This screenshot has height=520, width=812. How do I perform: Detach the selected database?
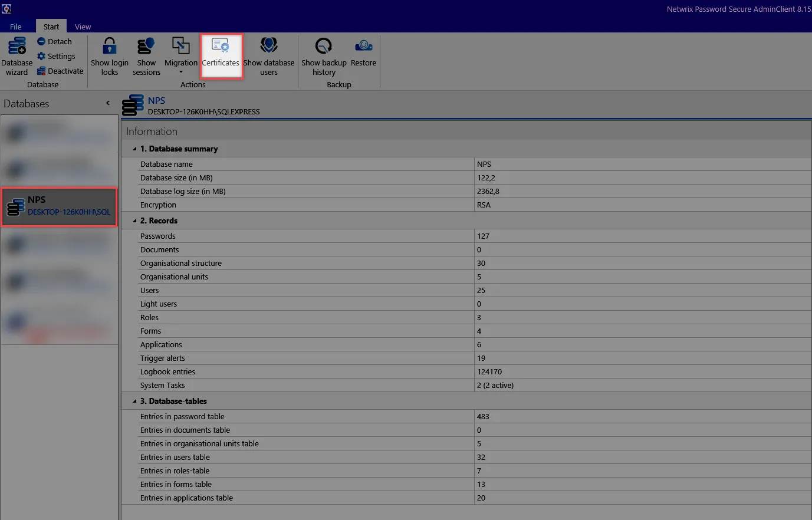tap(54, 41)
